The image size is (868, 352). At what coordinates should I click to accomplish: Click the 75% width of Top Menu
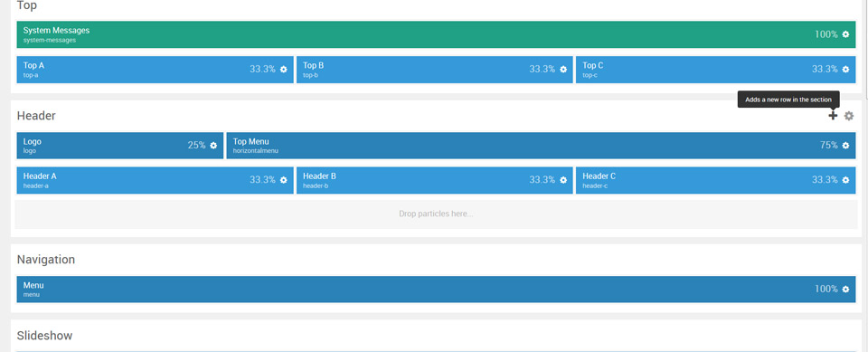pos(829,146)
